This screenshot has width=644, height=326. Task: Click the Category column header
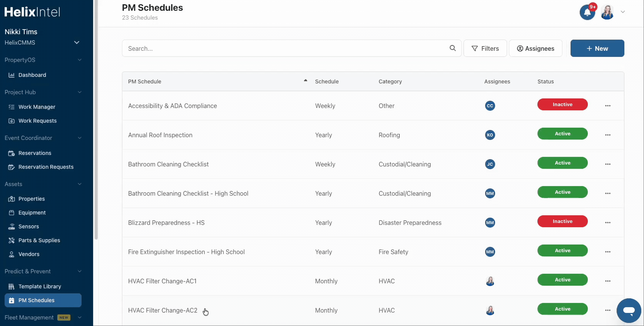(390, 81)
